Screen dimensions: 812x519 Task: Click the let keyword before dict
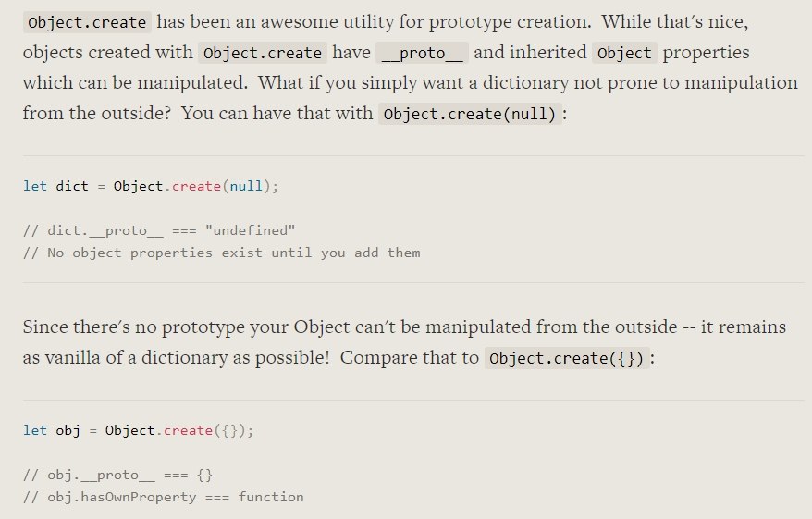34,186
